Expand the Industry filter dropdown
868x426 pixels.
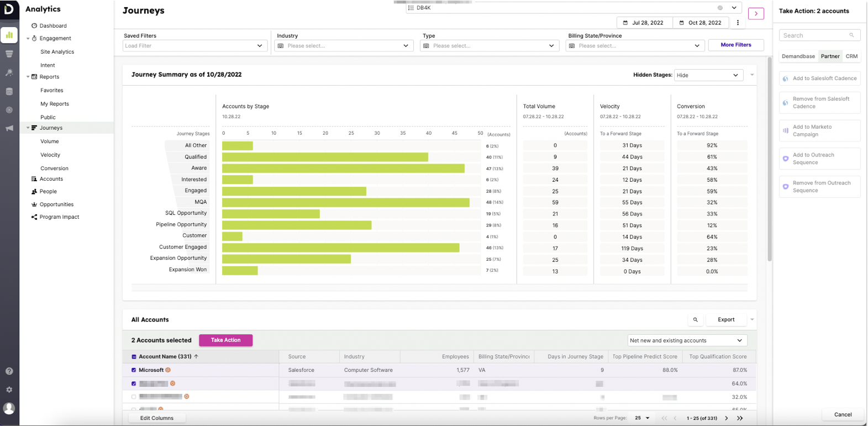tap(344, 46)
